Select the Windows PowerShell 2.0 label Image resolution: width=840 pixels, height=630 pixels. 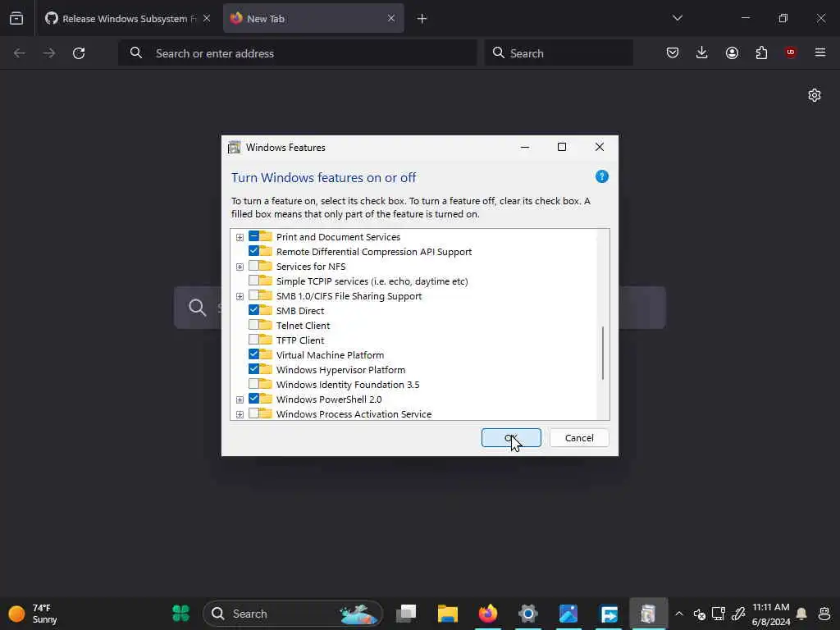[329, 399]
